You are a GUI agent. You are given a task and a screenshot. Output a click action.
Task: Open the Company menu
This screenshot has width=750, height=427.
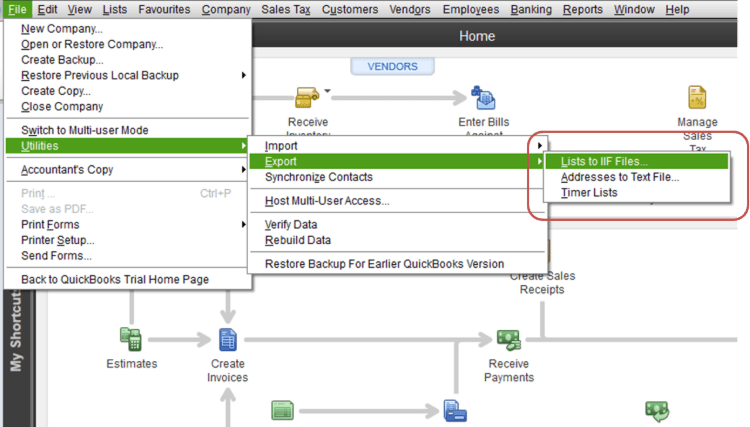226,9
